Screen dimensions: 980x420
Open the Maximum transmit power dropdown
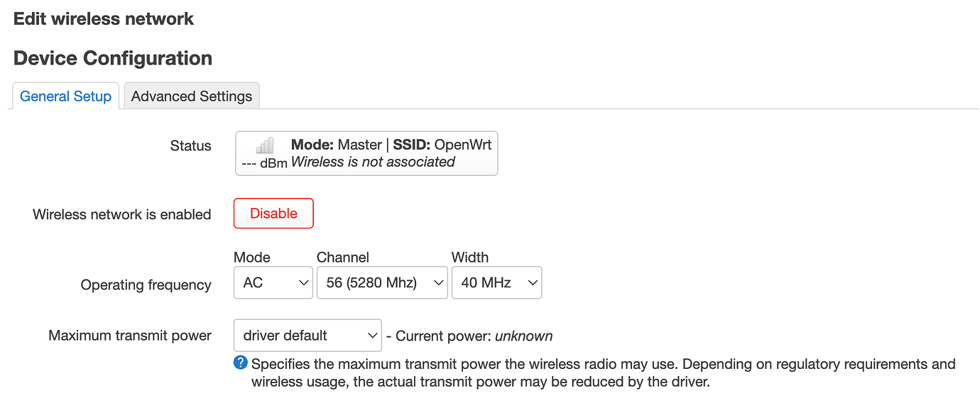tap(307, 335)
